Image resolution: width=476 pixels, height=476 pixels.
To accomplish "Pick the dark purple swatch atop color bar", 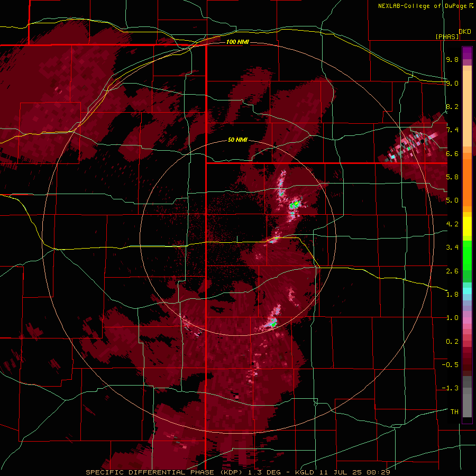I will pyautogui.click(x=467, y=50).
